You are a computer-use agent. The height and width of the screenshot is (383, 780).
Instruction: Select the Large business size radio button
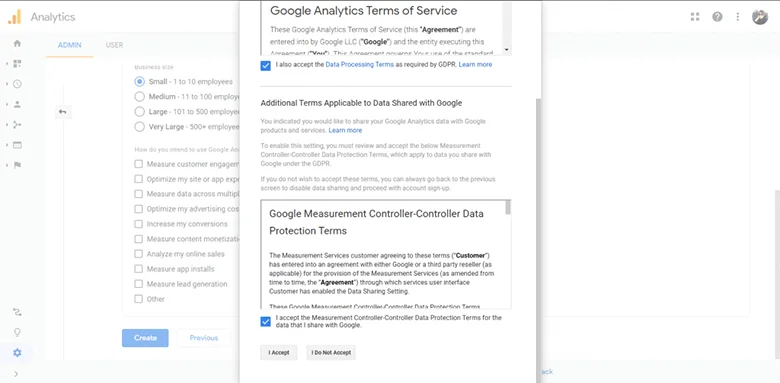140,112
